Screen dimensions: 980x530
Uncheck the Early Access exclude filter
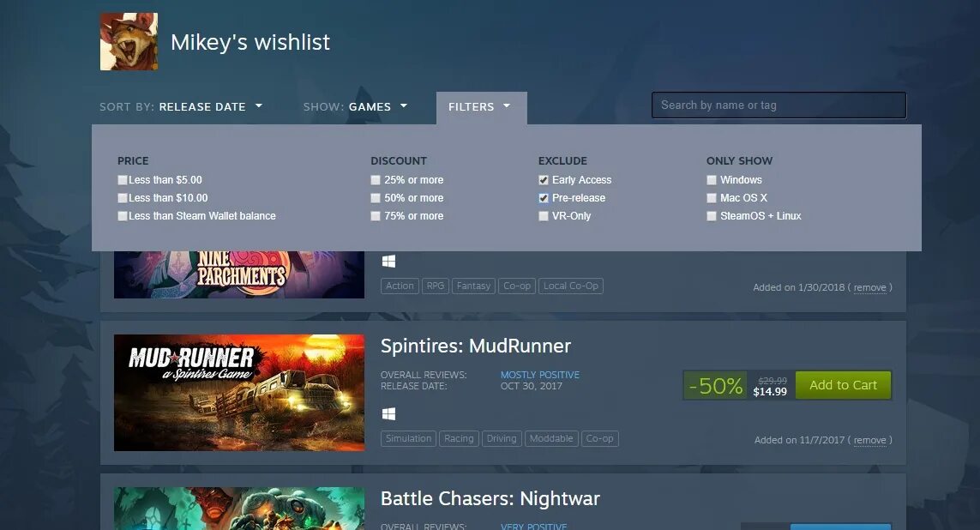[544, 180]
